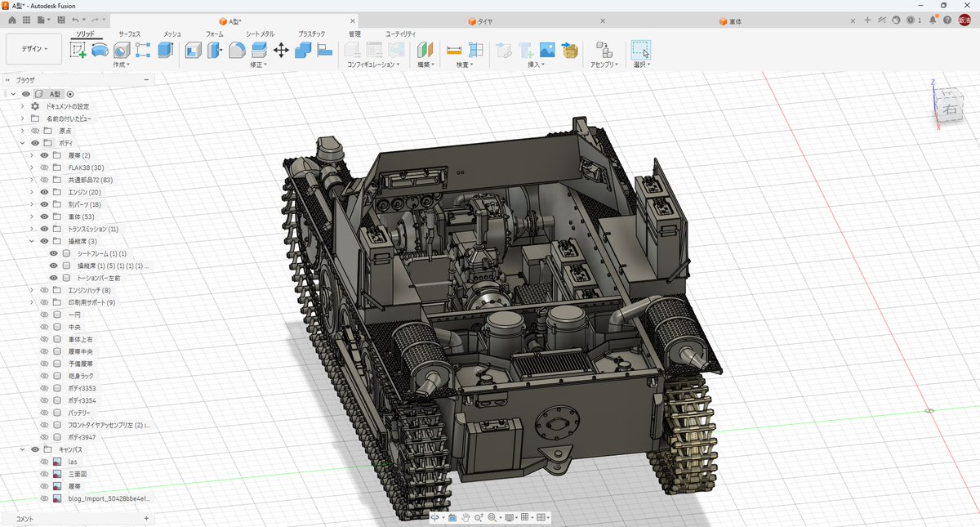The width and height of the screenshot is (980, 527).
Task: Switch to the プラスチック tab
Action: pyautogui.click(x=312, y=33)
